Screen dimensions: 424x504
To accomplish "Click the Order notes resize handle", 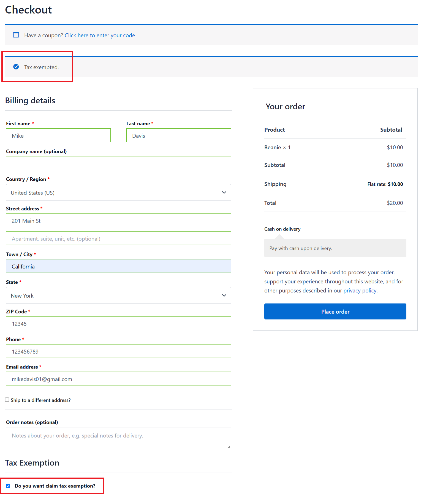I will pos(229,447).
